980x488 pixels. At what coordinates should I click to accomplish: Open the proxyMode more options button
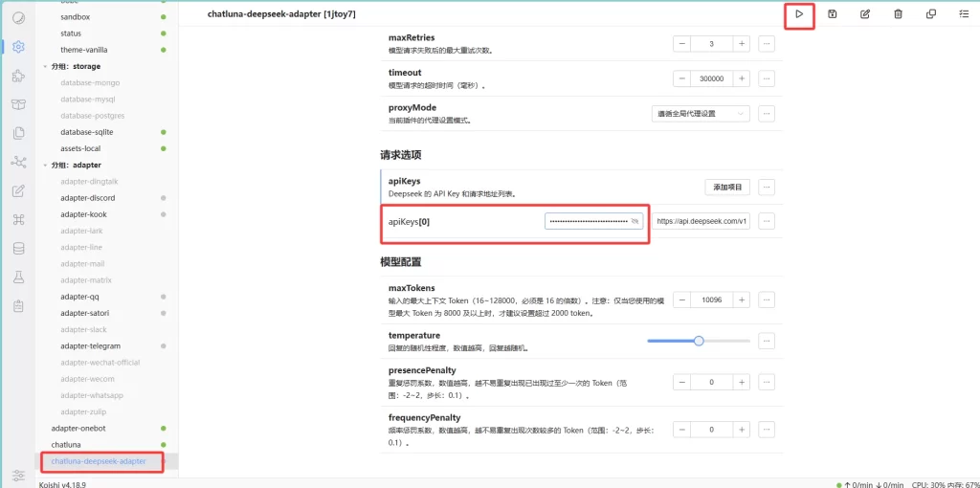point(767,114)
